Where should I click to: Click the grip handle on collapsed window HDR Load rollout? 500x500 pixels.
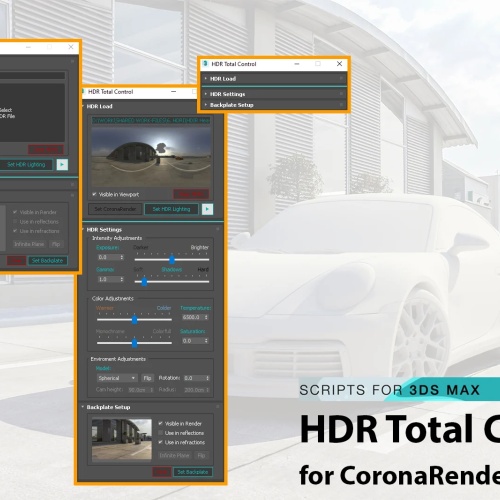341,79
